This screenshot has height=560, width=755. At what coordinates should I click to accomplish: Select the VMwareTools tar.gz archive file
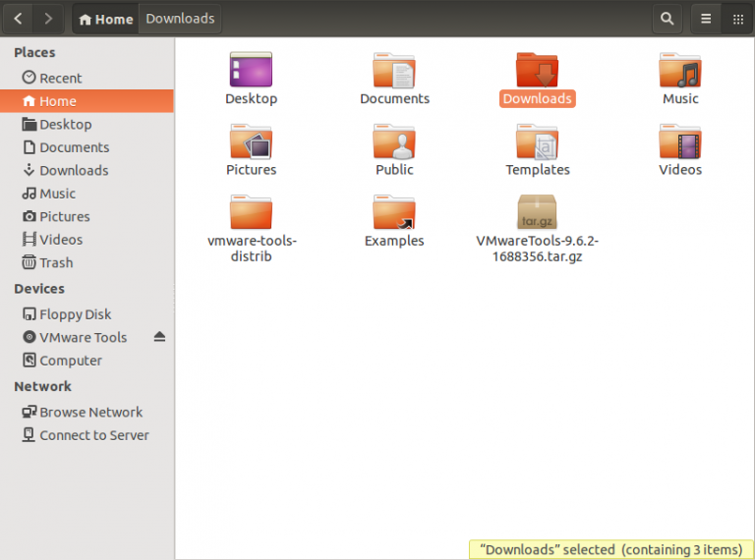pyautogui.click(x=537, y=212)
